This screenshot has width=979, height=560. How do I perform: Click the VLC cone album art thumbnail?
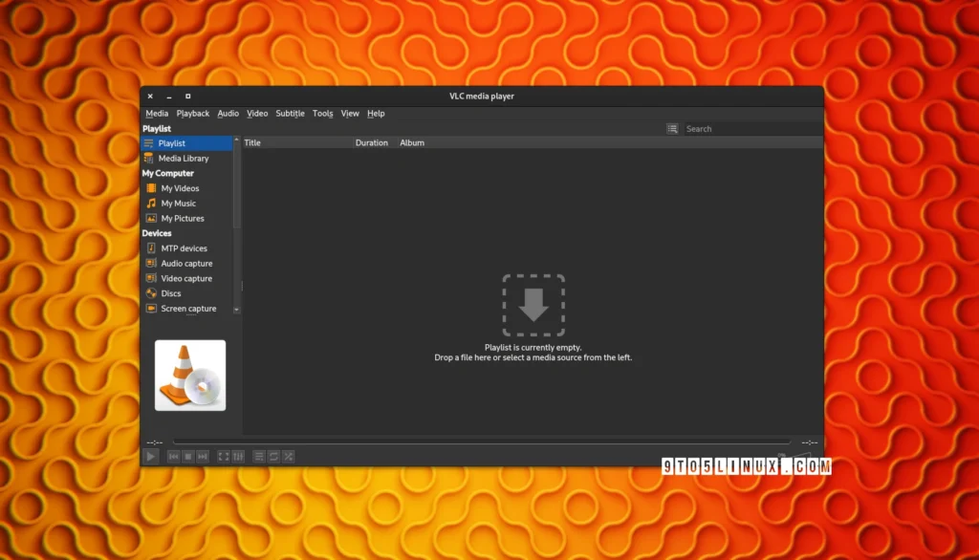pyautogui.click(x=190, y=376)
